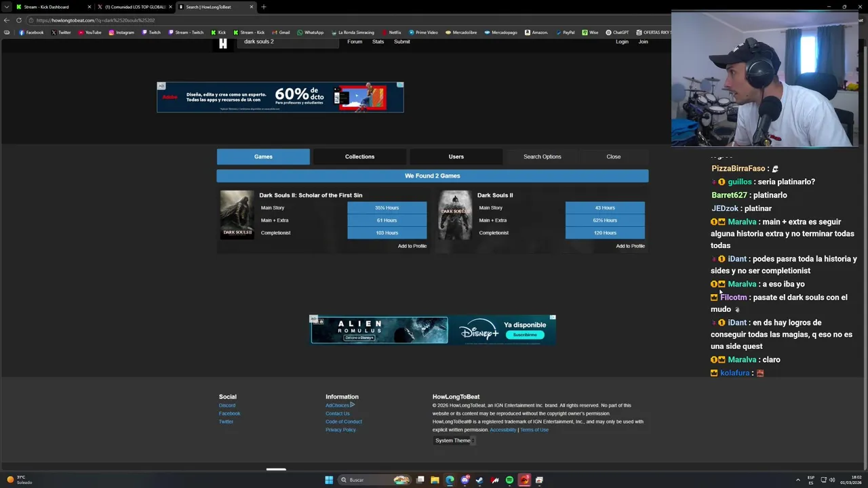
Task: Open the Wise bookmark
Action: (590, 33)
